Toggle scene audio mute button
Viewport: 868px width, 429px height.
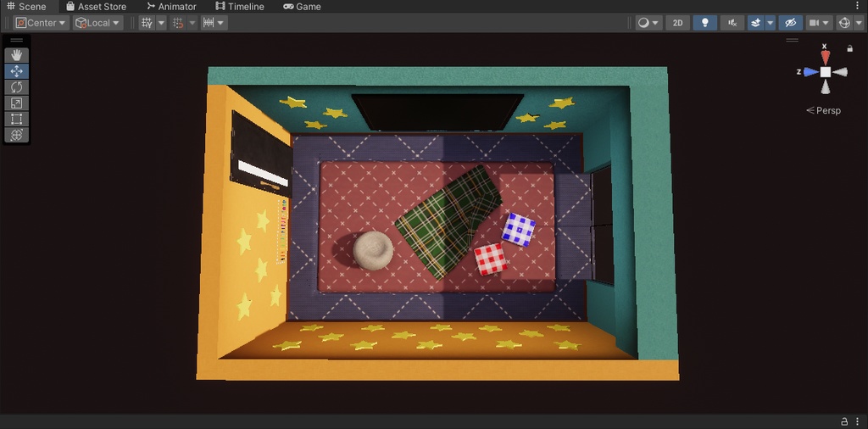[732, 23]
